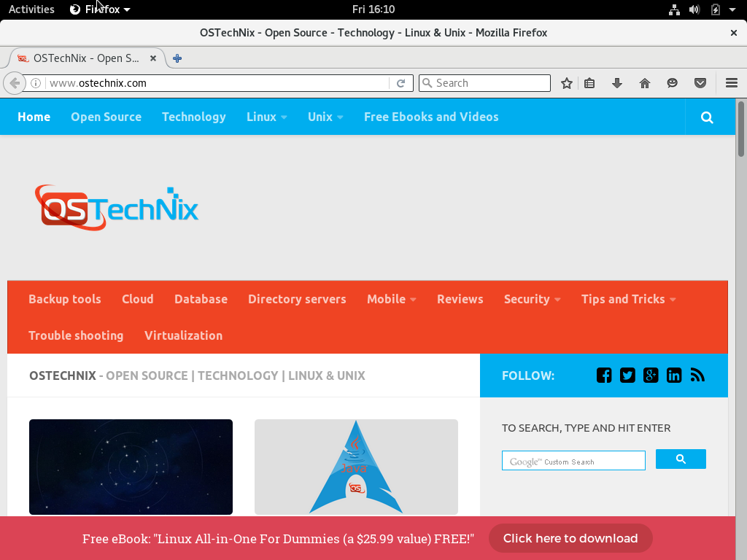Open the Backup tools category
The image size is (747, 560).
[x=65, y=299]
